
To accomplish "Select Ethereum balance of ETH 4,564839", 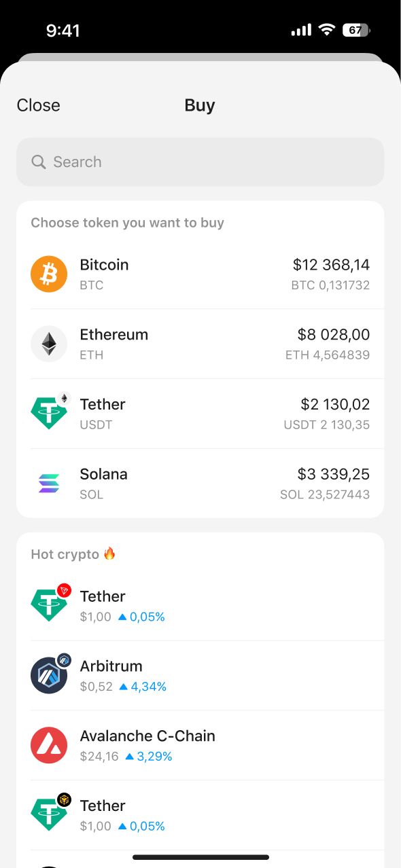I will coord(328,355).
